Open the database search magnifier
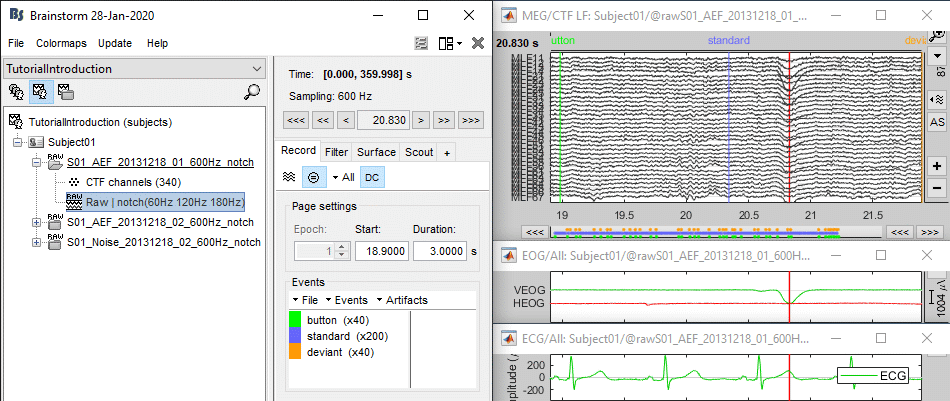The width and height of the screenshot is (950, 401). pos(252,92)
